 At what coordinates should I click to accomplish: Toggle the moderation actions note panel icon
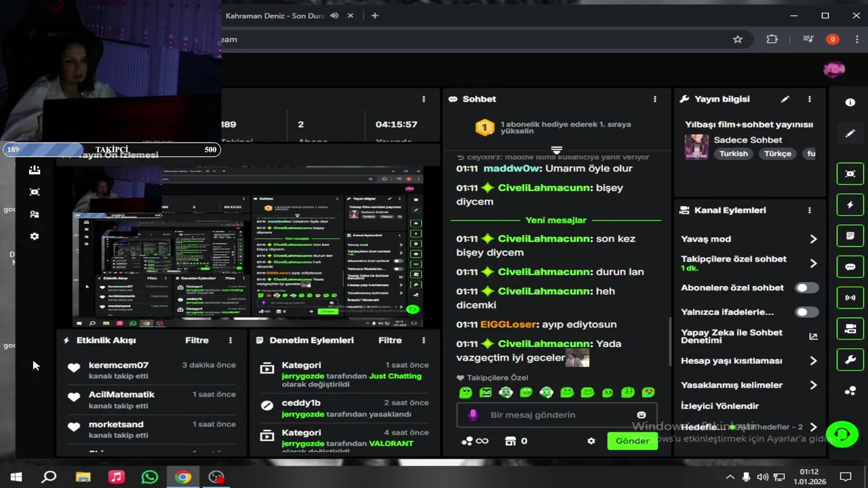(850, 236)
